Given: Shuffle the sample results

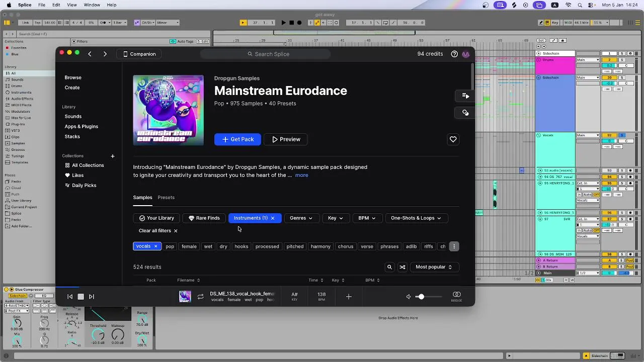Looking at the screenshot, I should 403,267.
